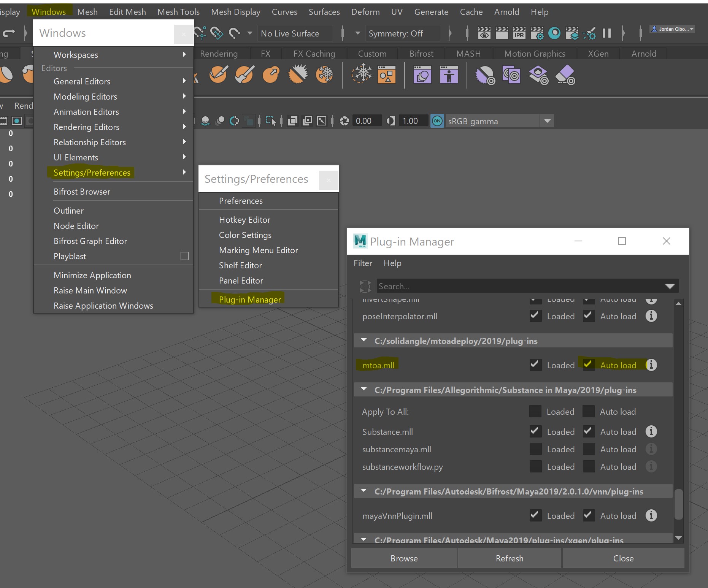Click the dashed-circle snowflake shelf icon

tap(361, 74)
